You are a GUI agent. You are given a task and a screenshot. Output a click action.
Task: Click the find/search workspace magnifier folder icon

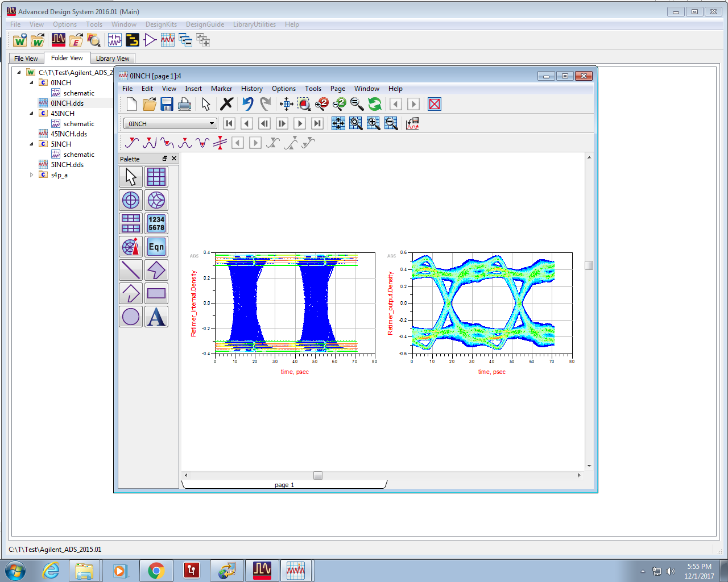pyautogui.click(x=94, y=40)
